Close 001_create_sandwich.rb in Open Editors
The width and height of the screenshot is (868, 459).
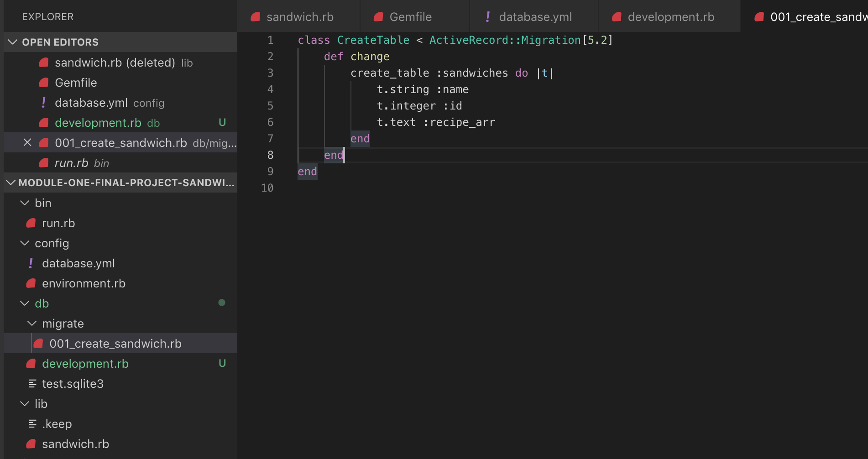(x=27, y=143)
